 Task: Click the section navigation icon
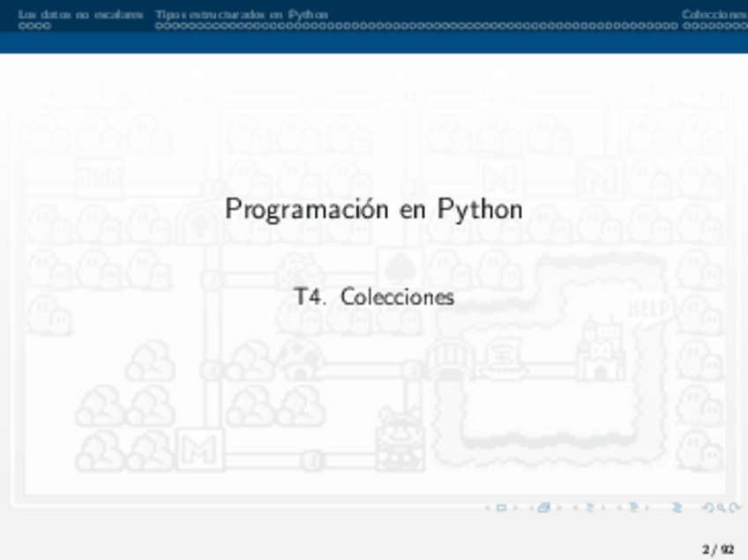click(632, 507)
